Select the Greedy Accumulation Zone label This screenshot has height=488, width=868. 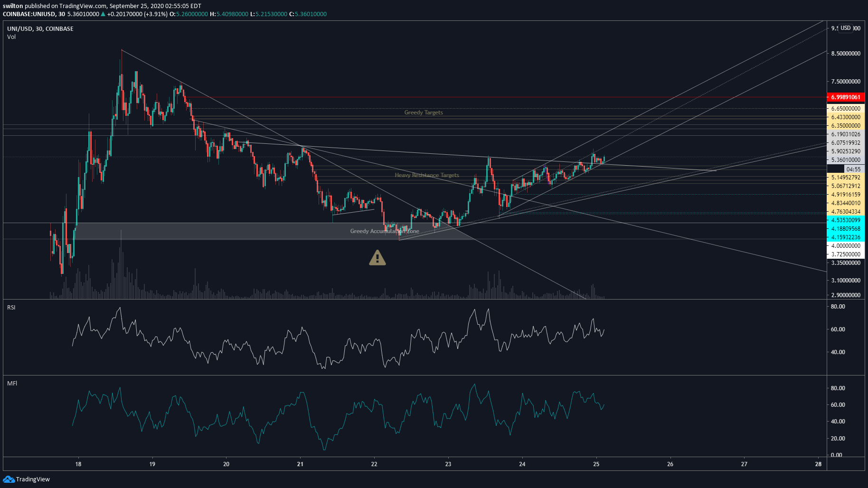click(385, 231)
